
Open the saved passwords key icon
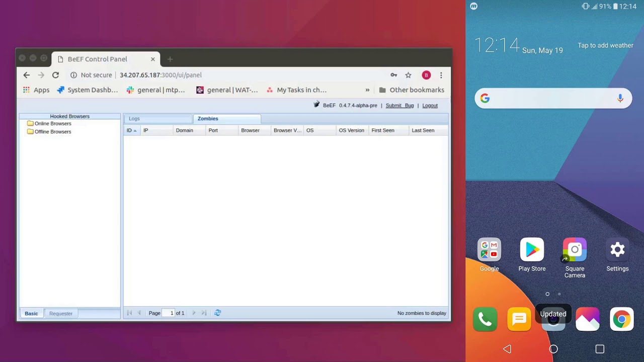pos(394,75)
